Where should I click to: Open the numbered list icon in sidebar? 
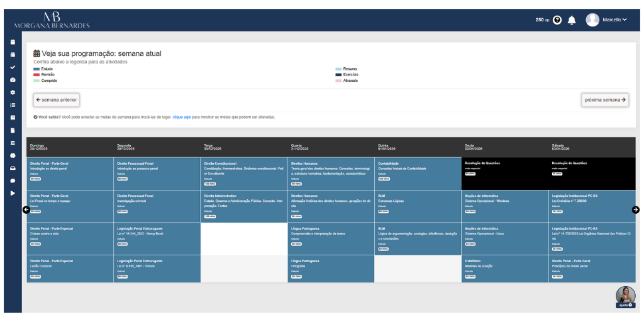coord(13,105)
